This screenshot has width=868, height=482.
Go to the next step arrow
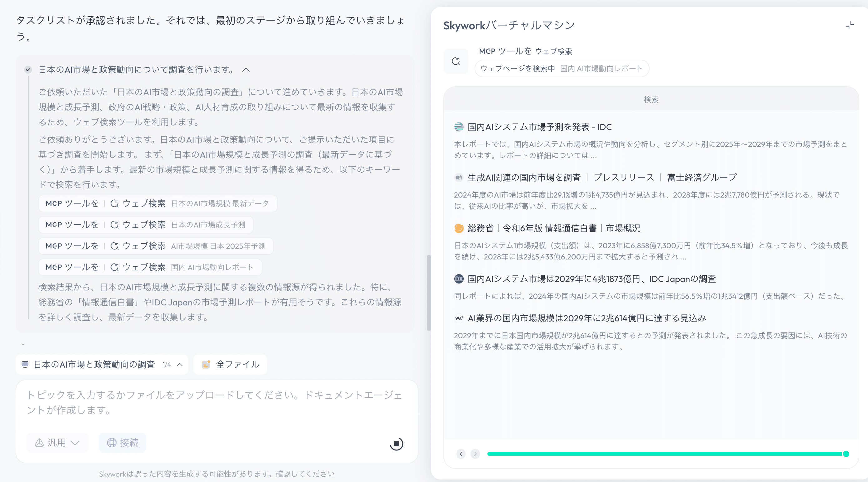475,454
